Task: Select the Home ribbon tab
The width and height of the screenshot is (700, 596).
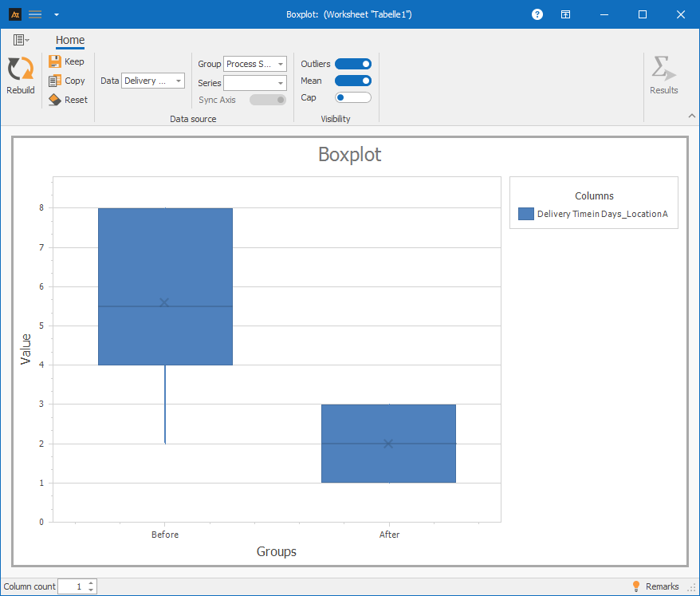Action: (70, 41)
